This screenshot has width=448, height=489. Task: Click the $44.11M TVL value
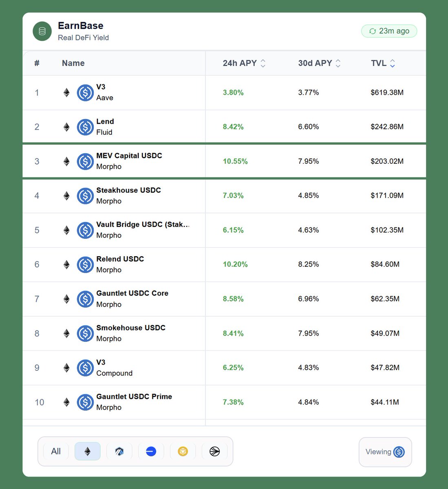[385, 402]
